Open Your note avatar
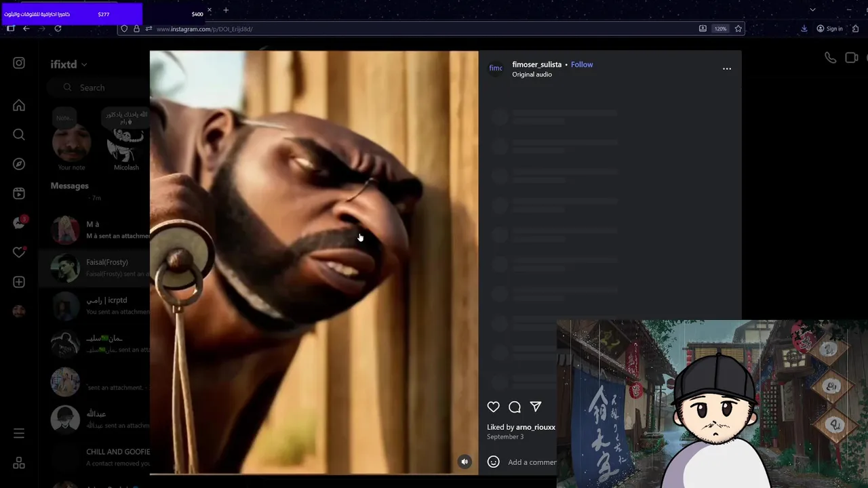 click(72, 142)
